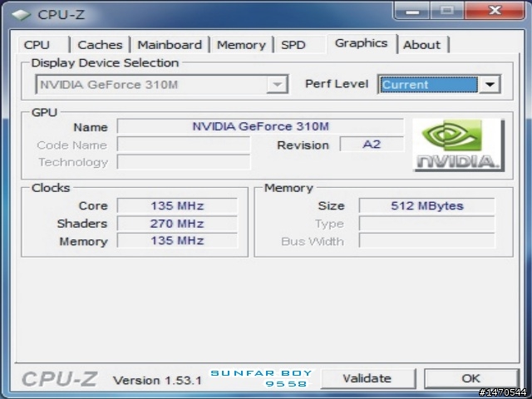Click the Revision A2 field
532x399 pixels.
point(372,145)
